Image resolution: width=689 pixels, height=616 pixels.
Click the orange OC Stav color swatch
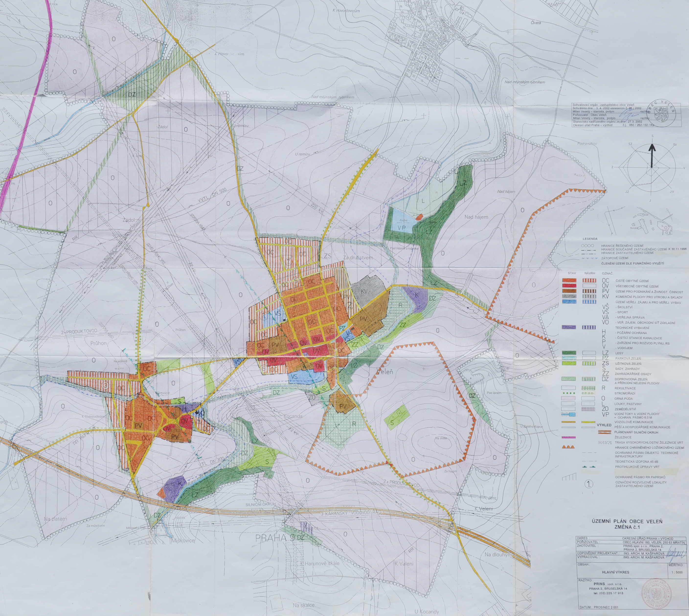click(x=569, y=280)
